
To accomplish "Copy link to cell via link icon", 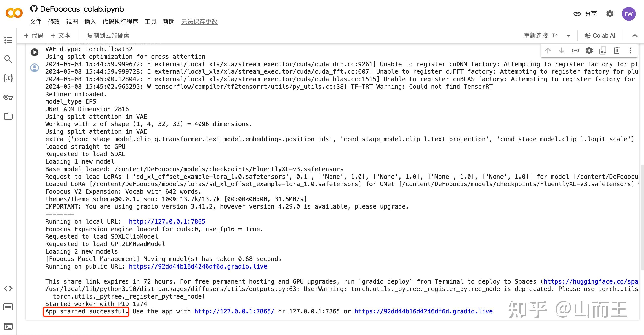I will tap(575, 51).
